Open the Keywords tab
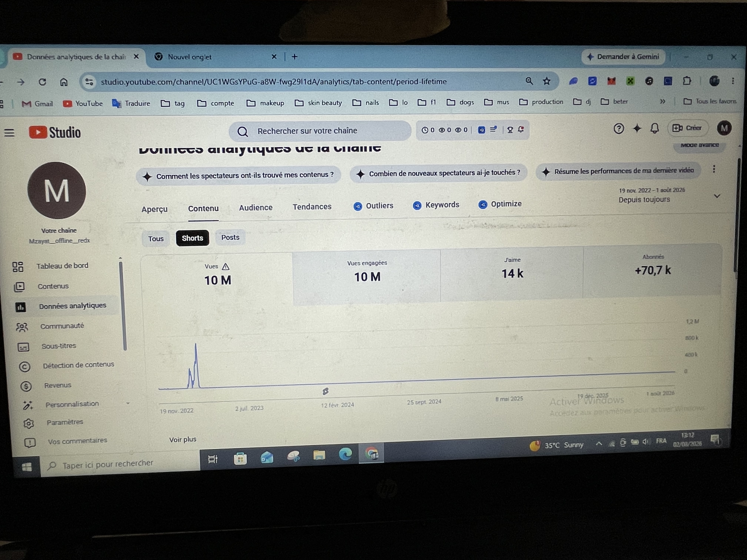The image size is (747, 560). 436,205
